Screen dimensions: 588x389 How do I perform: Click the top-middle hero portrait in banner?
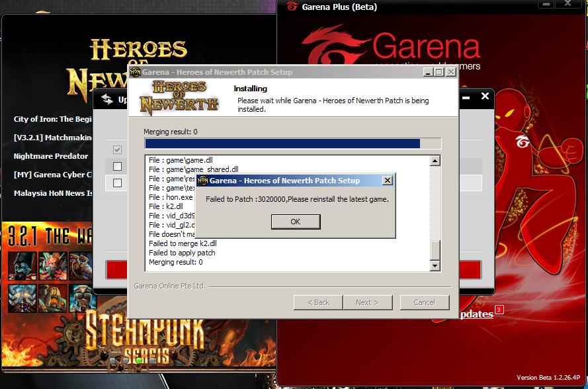[52, 265]
